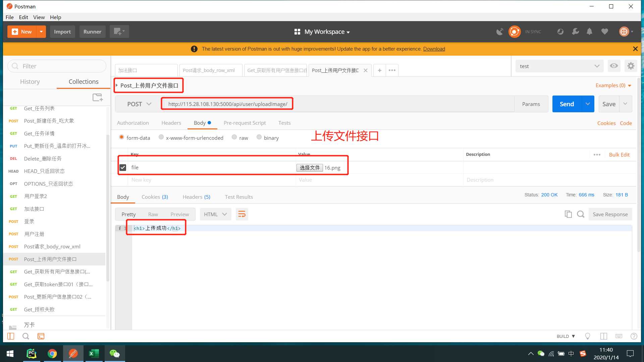This screenshot has width=644, height=362.
Task: Select the raw body radio button
Action: (234, 137)
